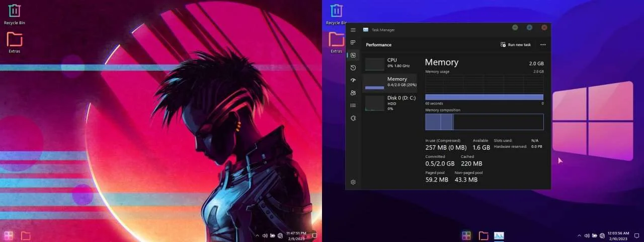Click network globe icon beside 12:03:56 AM clock
Viewport: 644px width, 242px height.
(x=602, y=235)
